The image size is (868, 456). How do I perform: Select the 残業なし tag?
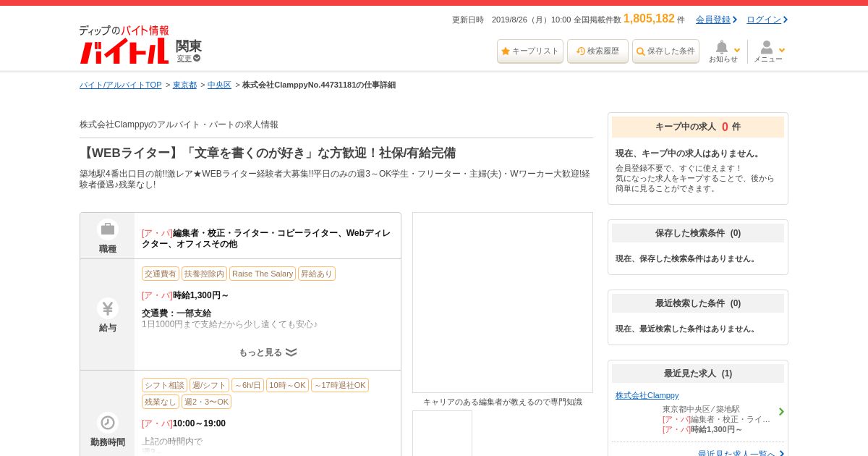tap(161, 402)
